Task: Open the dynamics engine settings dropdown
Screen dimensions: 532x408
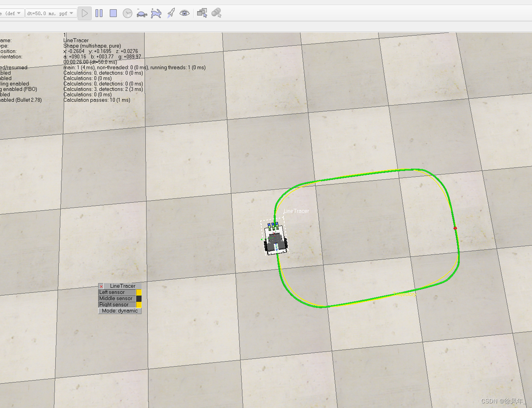Action: (12, 13)
